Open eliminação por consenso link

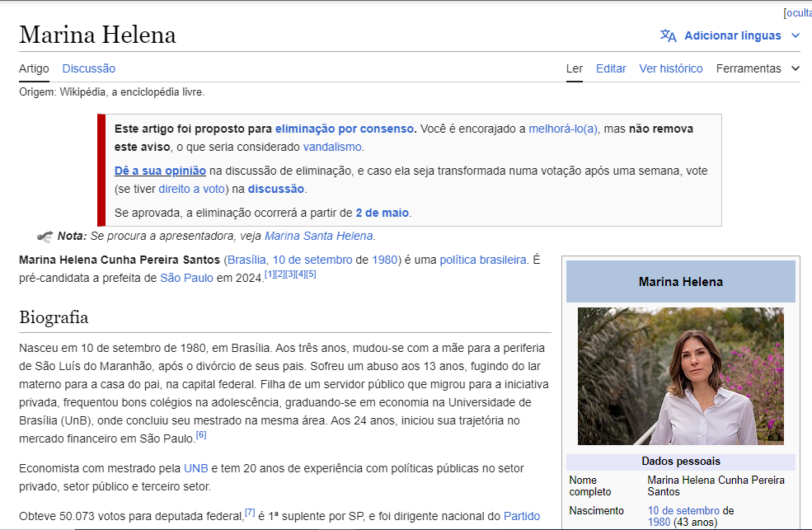click(x=345, y=129)
